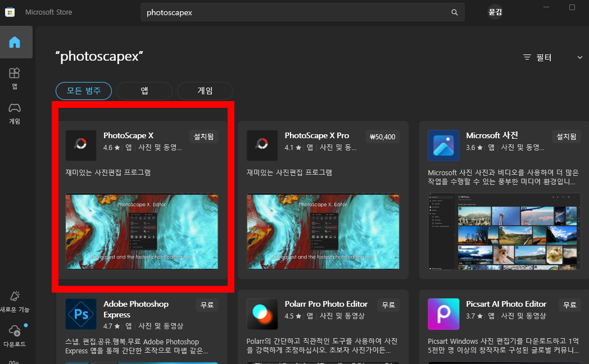The height and width of the screenshot is (364, 589).
Task: Click the PhotoScape X app icon
Action: 80,145
